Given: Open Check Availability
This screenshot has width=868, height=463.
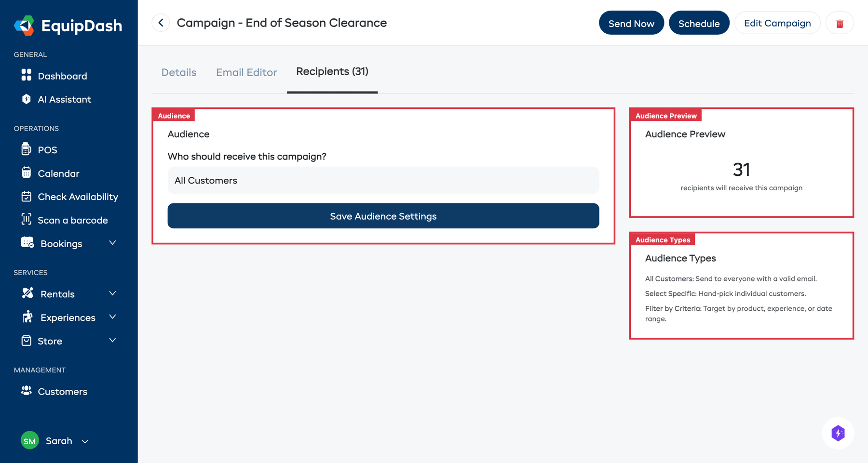Looking at the screenshot, I should point(27,196).
